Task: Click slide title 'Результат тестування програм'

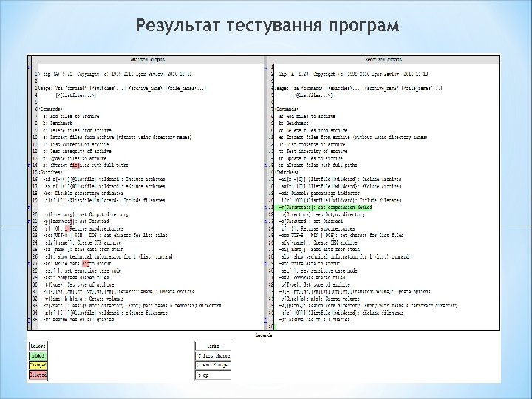Action: point(267,26)
